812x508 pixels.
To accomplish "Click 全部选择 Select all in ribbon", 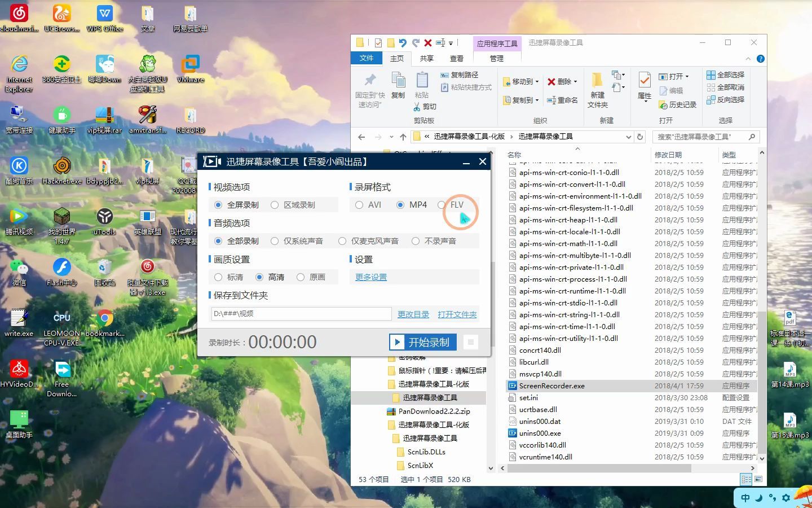I will pos(726,75).
